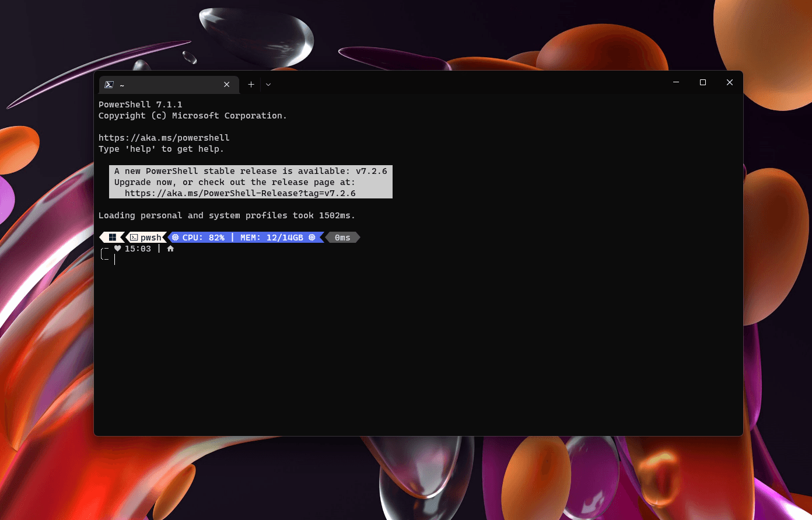
Task: Click the PowerShell icon in the tab
Action: [x=108, y=85]
